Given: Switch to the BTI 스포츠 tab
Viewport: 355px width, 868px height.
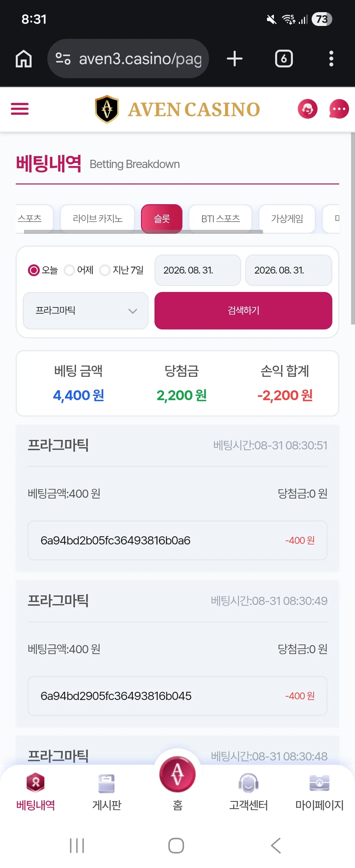Looking at the screenshot, I should point(221,218).
